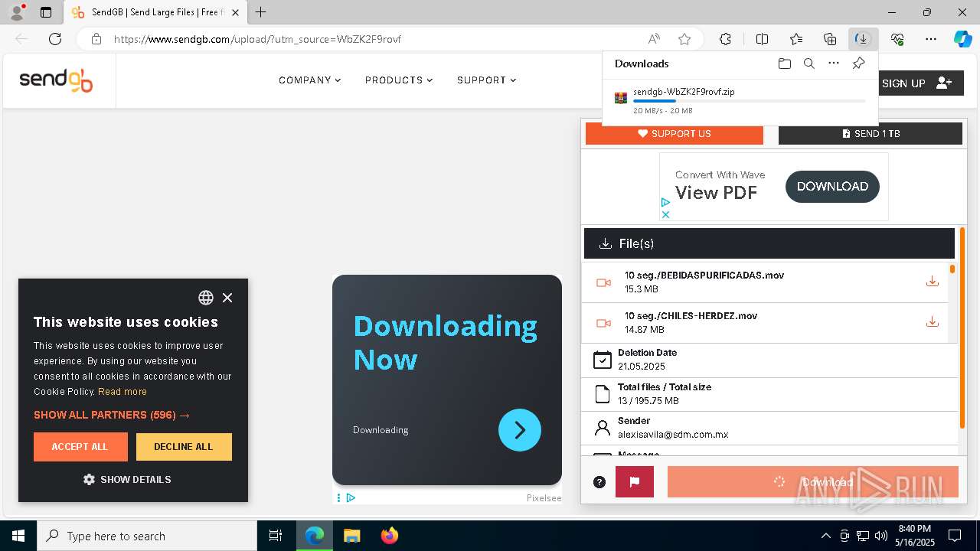The width and height of the screenshot is (980, 551).
Task: Open the Copilot sidebar icon
Action: coord(962,39)
